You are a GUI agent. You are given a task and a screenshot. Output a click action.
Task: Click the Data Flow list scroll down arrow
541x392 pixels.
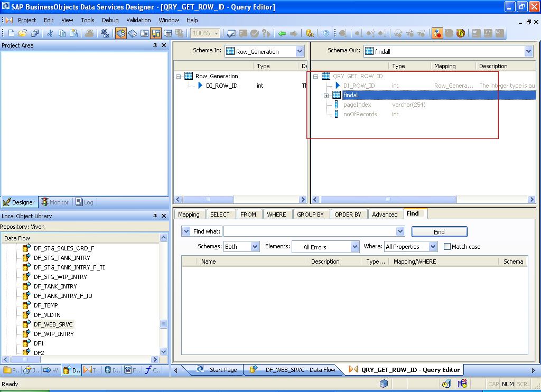tap(164, 352)
